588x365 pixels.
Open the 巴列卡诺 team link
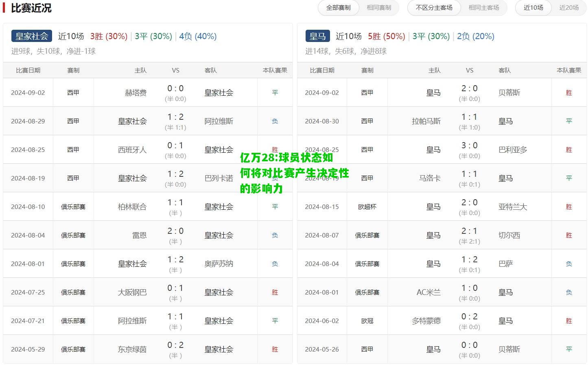219,178
